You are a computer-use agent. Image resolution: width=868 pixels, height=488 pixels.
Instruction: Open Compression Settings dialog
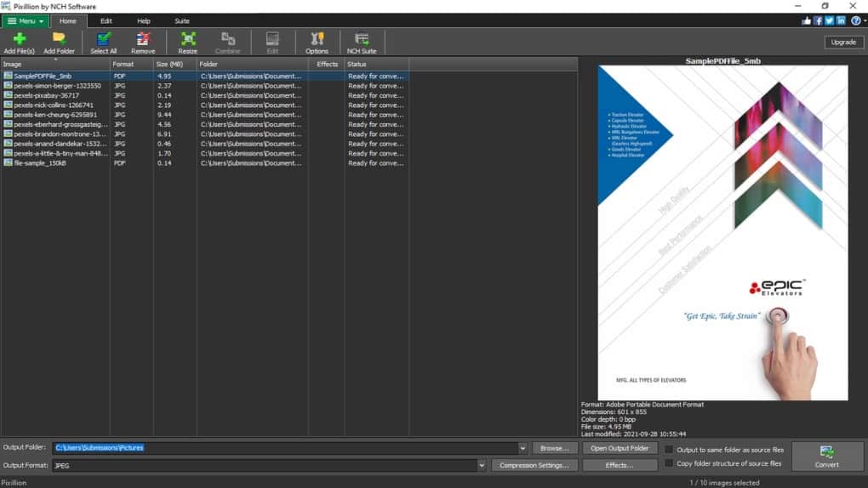[x=534, y=465]
